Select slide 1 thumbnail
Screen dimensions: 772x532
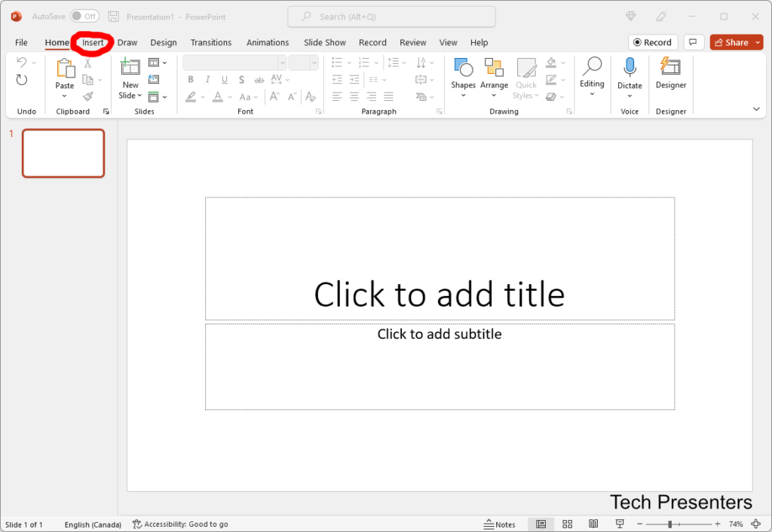[x=63, y=153]
